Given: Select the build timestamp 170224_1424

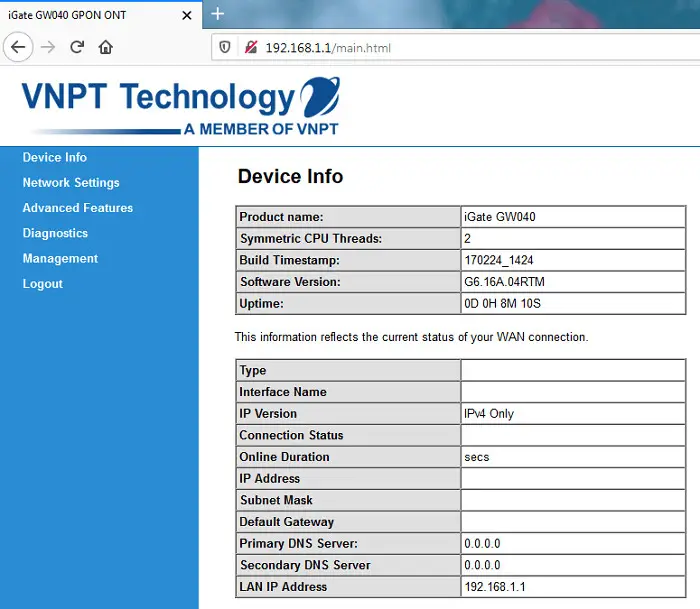Looking at the screenshot, I should pos(499,260).
